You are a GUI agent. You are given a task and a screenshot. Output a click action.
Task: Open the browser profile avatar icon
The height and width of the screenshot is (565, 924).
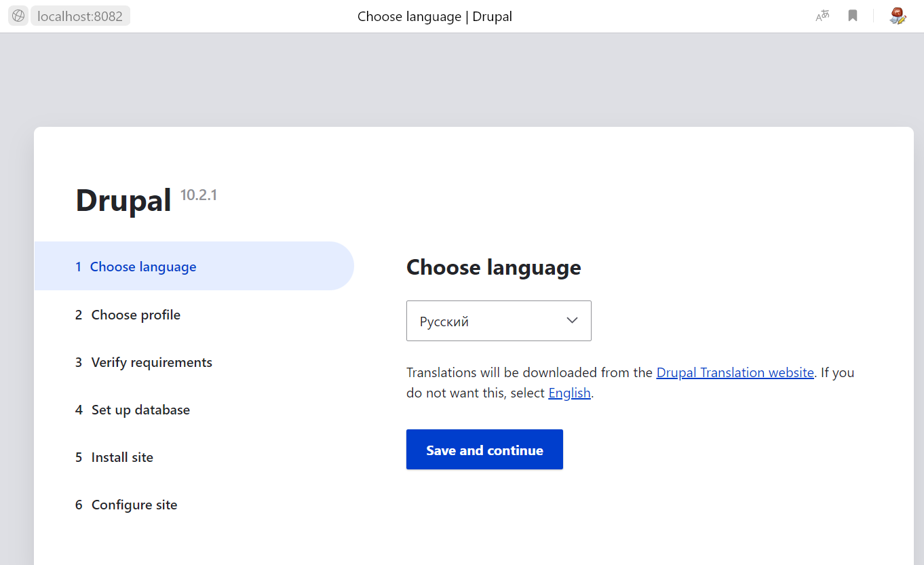898,16
